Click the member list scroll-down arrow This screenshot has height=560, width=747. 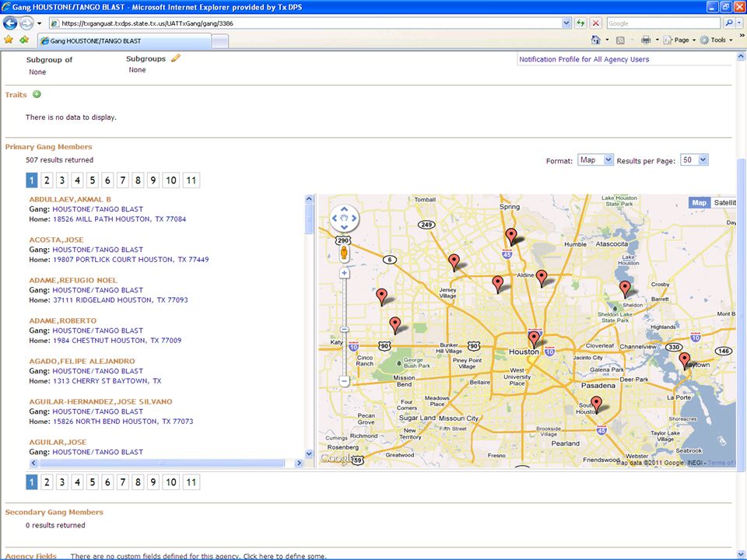[x=309, y=453]
